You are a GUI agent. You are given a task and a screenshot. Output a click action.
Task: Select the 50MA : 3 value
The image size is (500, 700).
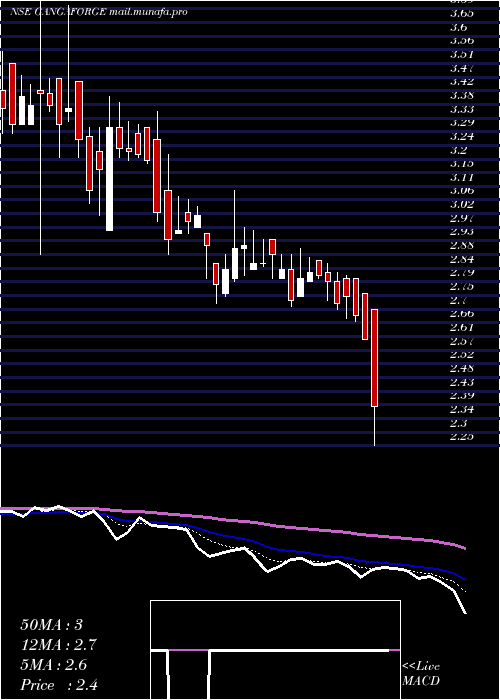pyautogui.click(x=51, y=625)
